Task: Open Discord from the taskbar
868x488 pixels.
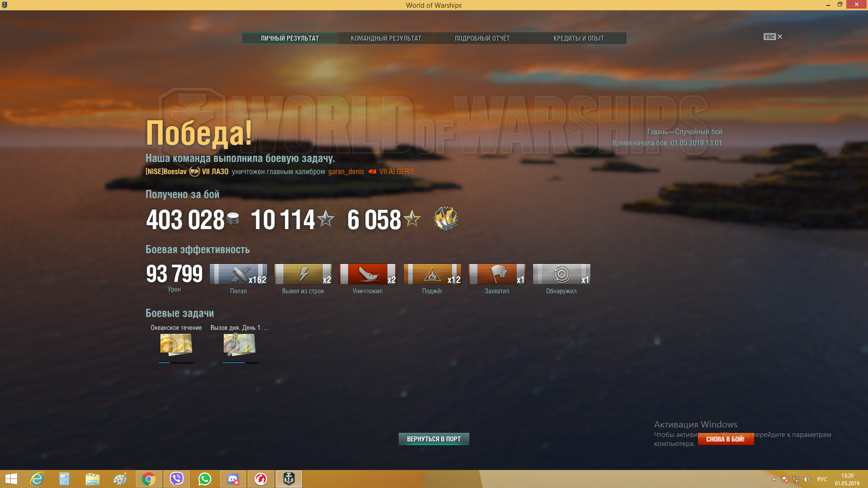Action: click(233, 479)
